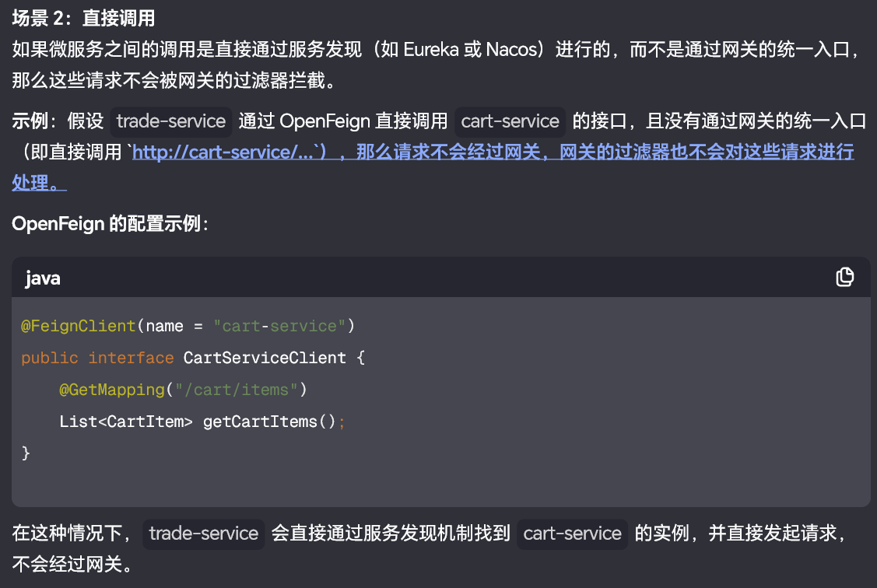Click the java language label

click(43, 278)
